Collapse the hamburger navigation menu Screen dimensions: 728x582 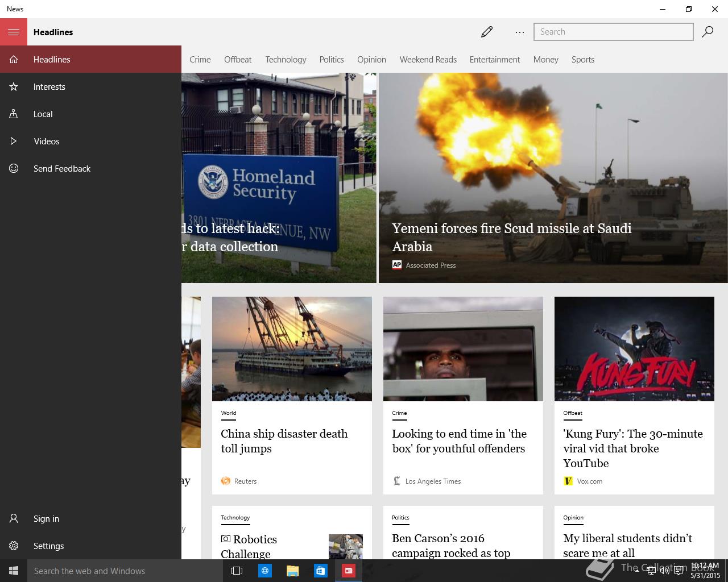pos(14,32)
